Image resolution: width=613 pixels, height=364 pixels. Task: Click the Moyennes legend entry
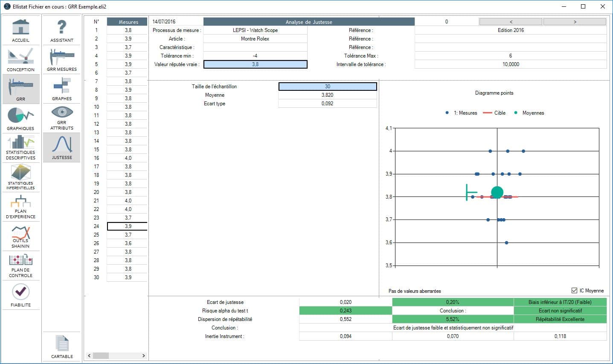[x=529, y=113]
